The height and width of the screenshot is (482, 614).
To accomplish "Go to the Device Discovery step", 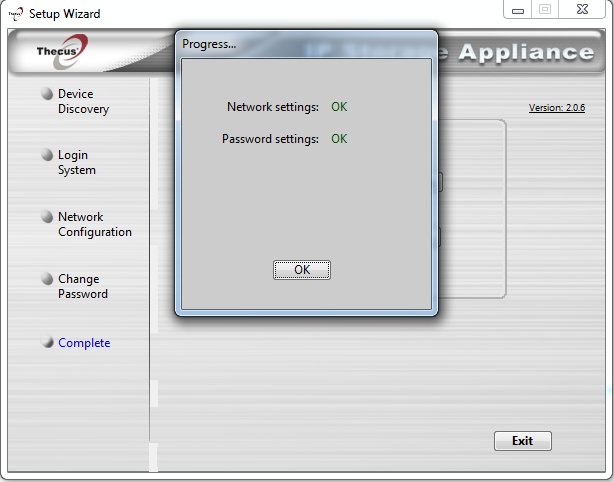I will (83, 101).
